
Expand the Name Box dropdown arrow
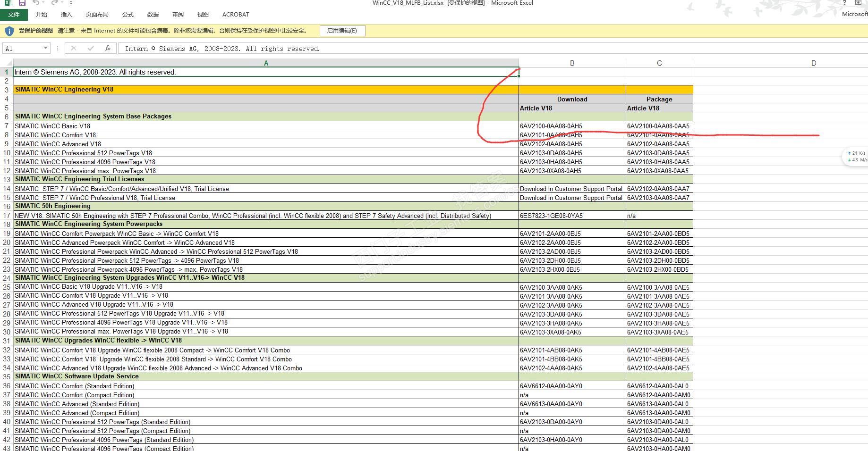coord(45,48)
